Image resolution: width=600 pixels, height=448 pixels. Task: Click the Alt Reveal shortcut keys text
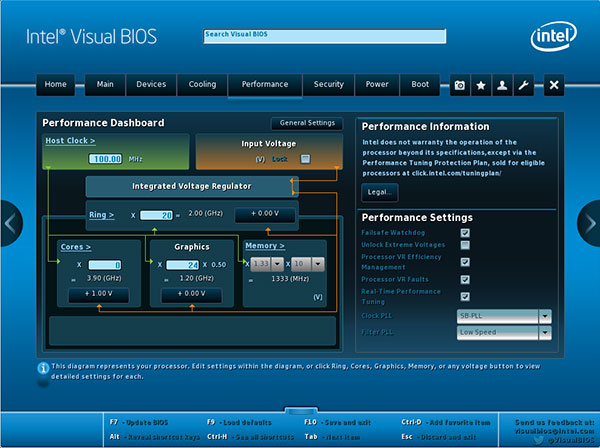[x=155, y=437]
